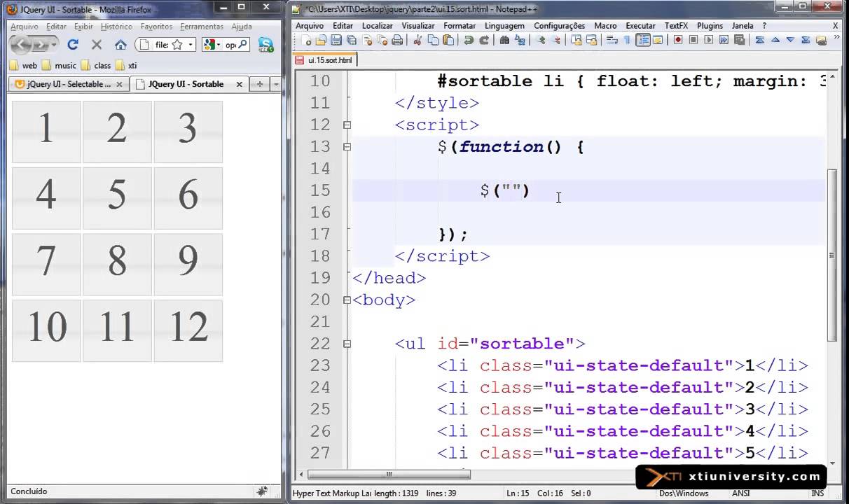Click the Zoom In icon in Notepad++

(x=541, y=40)
